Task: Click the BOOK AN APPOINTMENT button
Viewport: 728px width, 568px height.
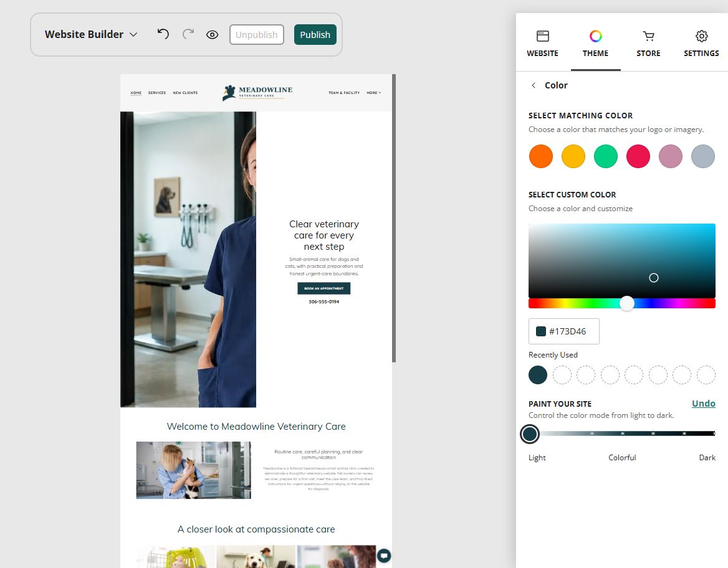Action: [x=324, y=288]
